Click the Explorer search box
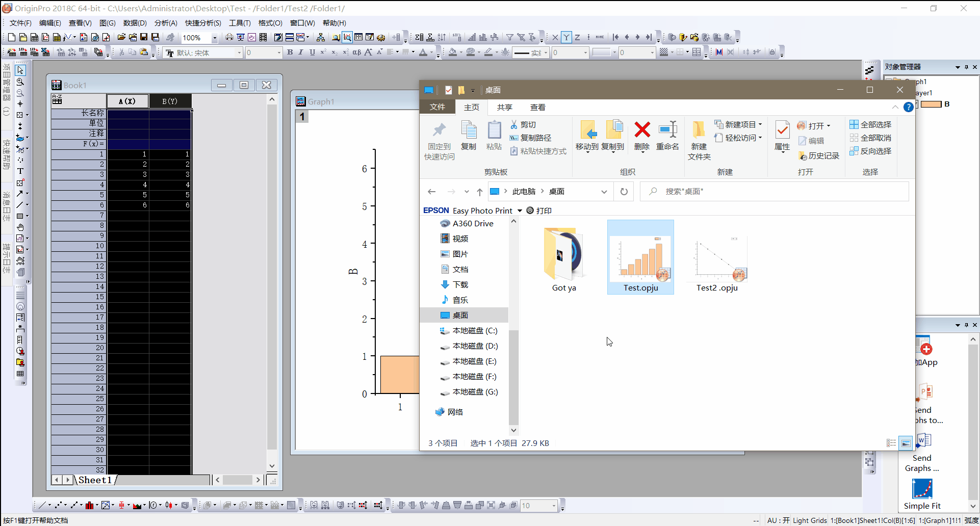The height and width of the screenshot is (526, 980). click(x=775, y=192)
